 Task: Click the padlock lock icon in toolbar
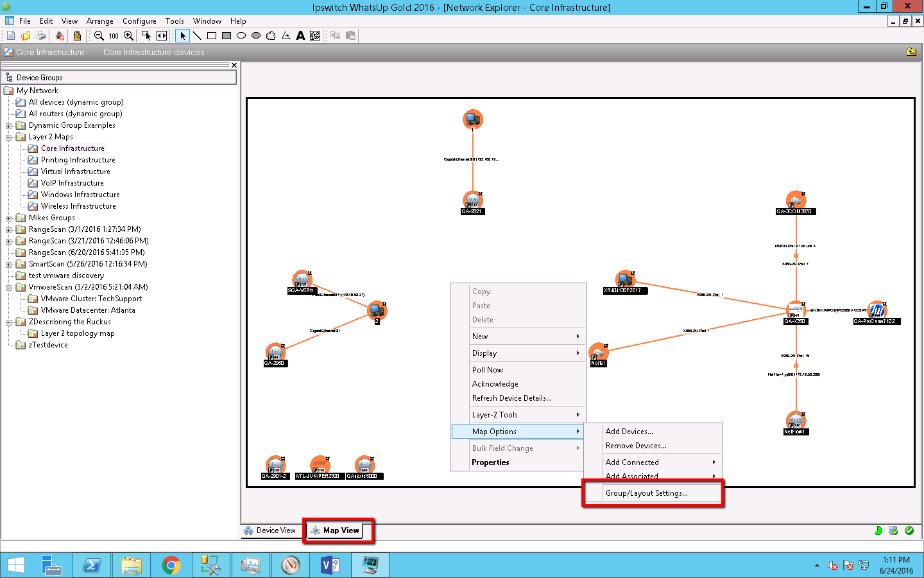[x=77, y=36]
